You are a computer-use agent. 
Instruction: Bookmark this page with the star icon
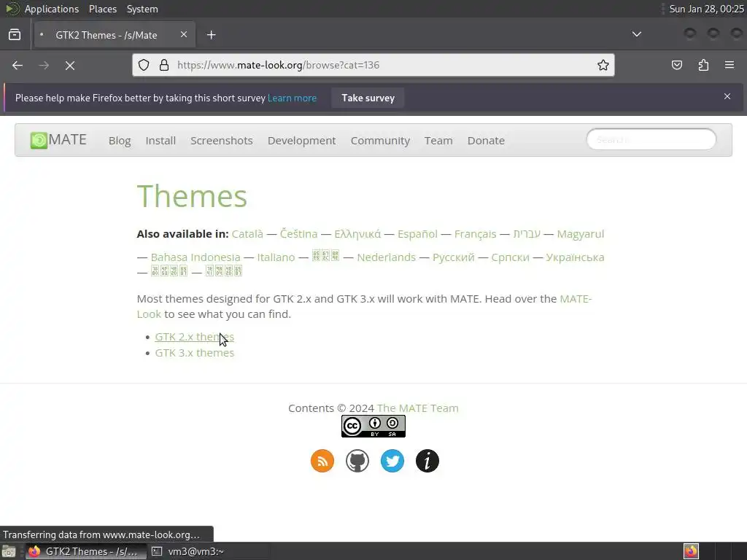(603, 65)
